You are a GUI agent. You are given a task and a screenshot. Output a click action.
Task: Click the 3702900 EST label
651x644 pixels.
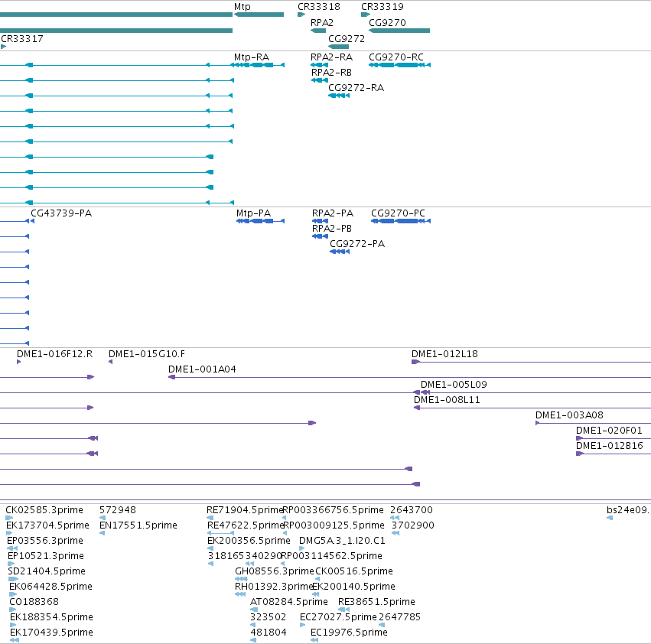[413, 525]
